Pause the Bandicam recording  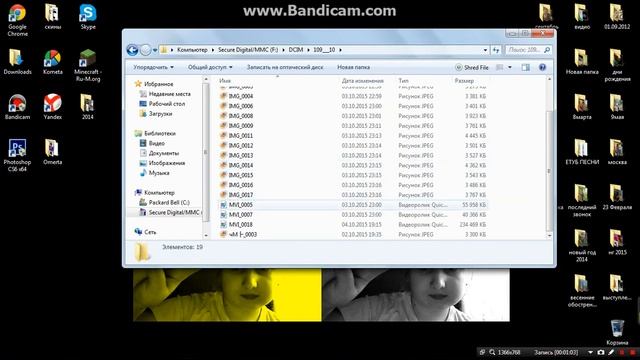[622, 352]
